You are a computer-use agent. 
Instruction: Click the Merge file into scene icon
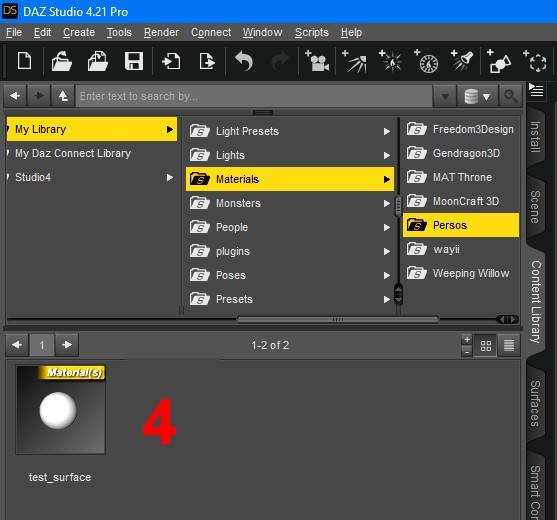pos(98,61)
